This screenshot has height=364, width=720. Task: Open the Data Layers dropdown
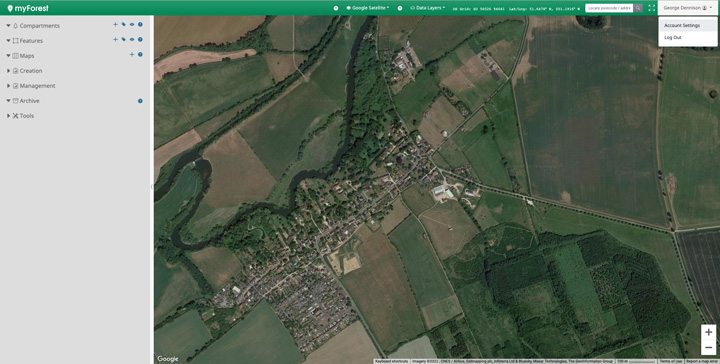point(427,8)
